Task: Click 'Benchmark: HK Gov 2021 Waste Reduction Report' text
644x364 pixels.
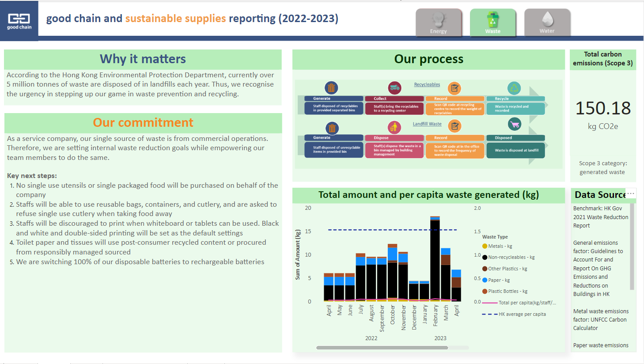Action: coord(601,217)
